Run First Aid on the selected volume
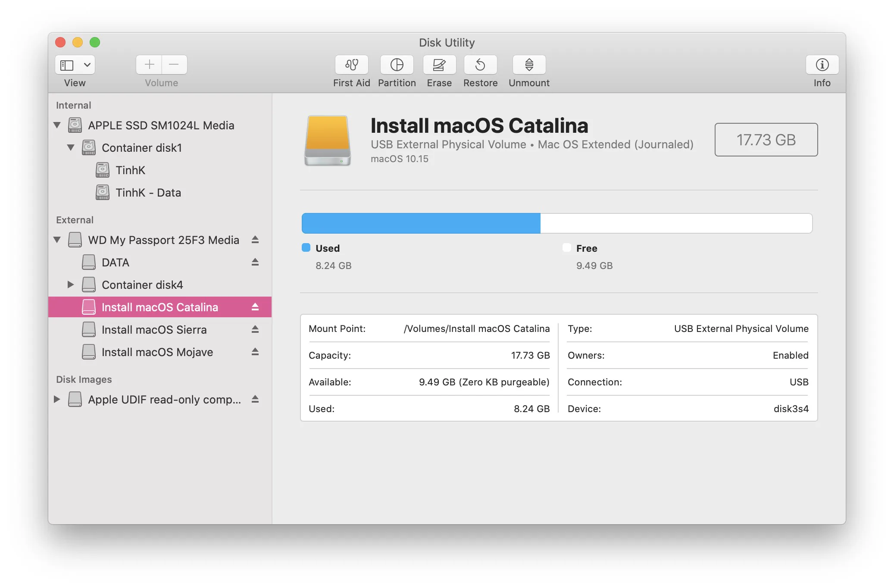 click(351, 65)
